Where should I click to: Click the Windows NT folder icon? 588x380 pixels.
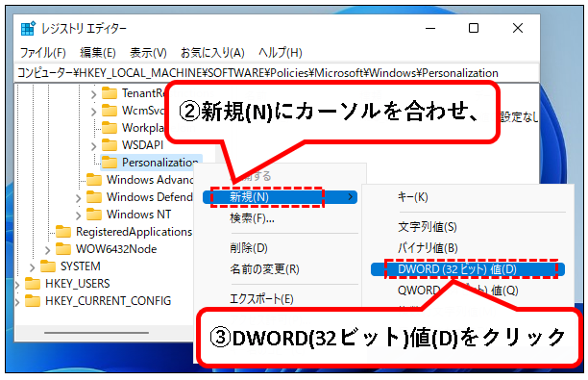pyautogui.click(x=94, y=215)
